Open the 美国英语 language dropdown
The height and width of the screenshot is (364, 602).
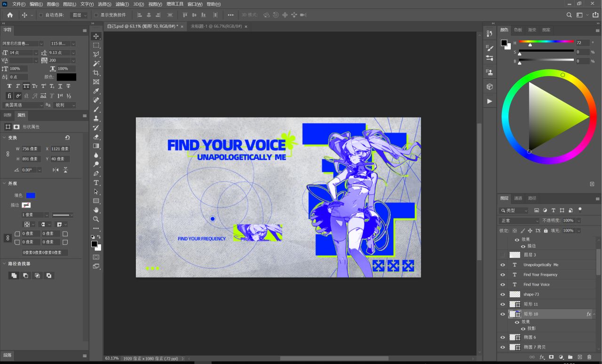point(23,105)
